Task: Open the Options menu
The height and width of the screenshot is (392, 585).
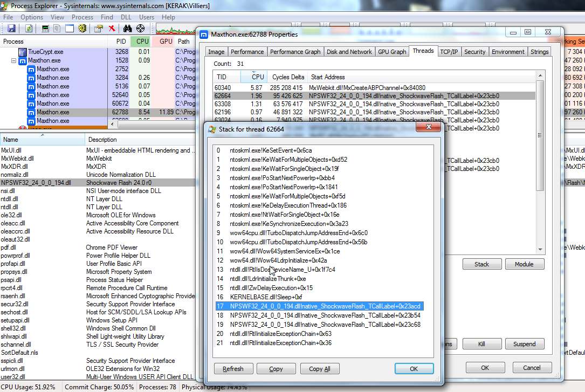Action: pos(32,17)
